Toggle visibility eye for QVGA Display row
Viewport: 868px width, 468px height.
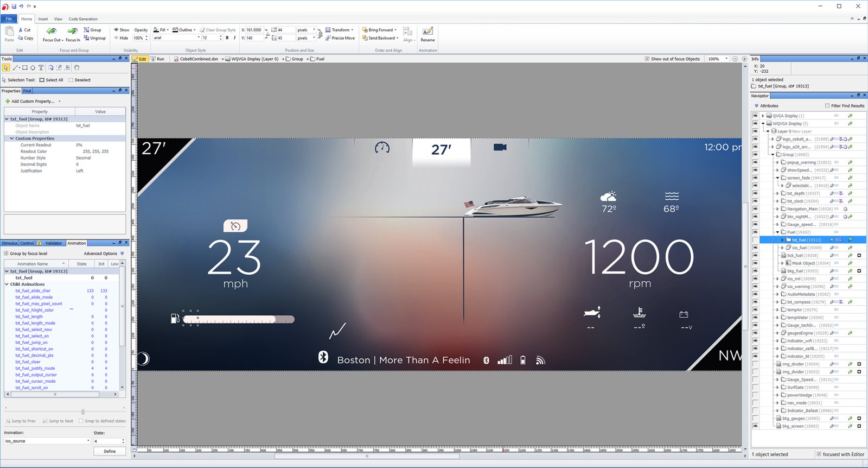[x=755, y=116]
